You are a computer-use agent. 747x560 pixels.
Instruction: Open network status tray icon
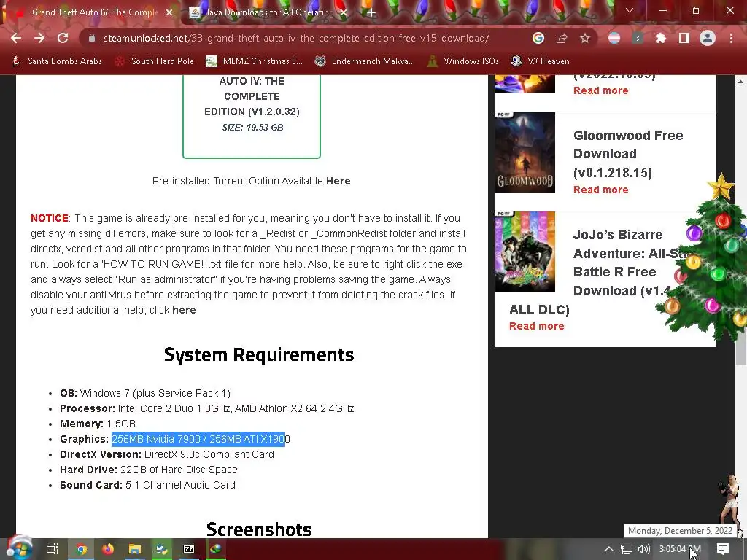627,549
